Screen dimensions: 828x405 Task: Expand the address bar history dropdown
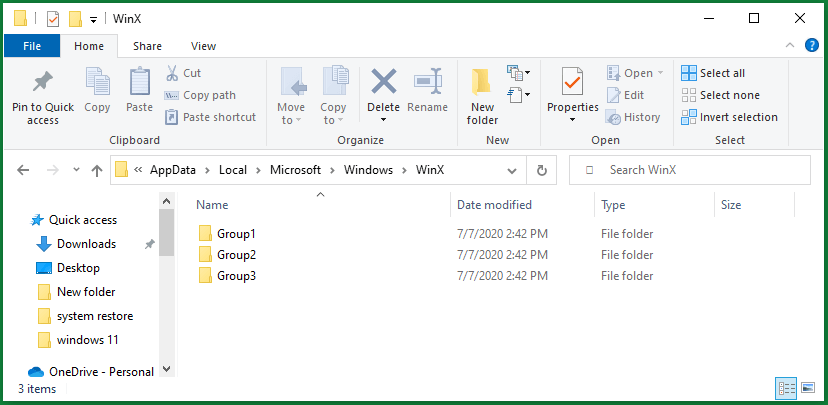512,171
